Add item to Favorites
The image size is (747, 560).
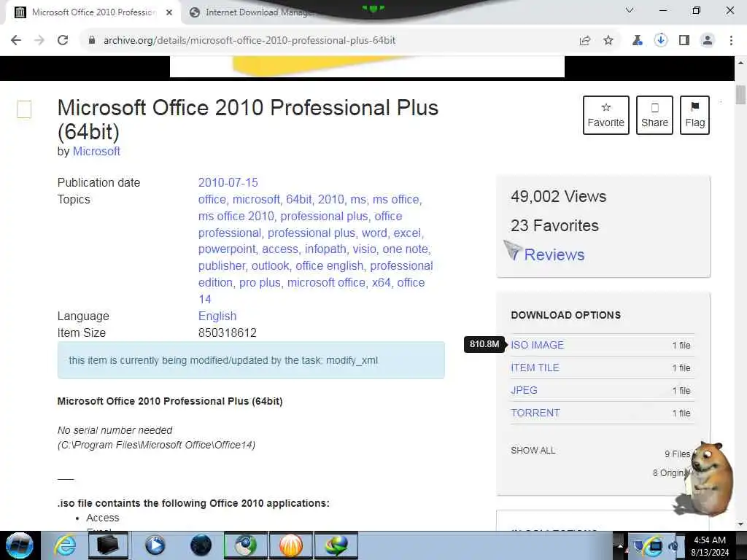[x=606, y=115]
